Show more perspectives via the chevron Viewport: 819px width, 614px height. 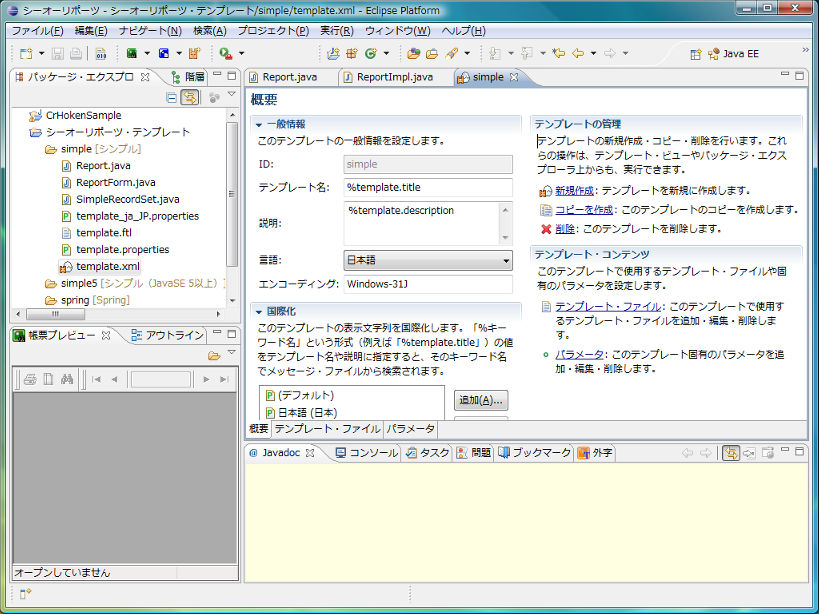[x=805, y=50]
